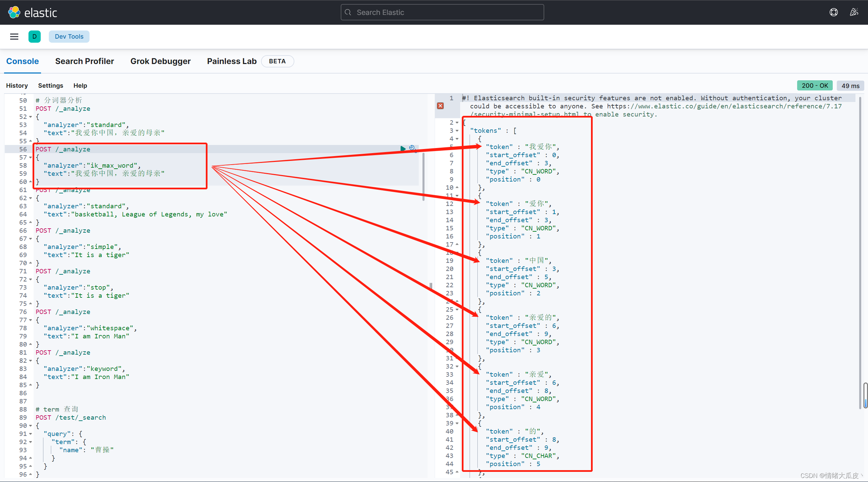This screenshot has height=482, width=868.
Task: Open the Dev Tools breadcrumb
Action: (x=69, y=37)
